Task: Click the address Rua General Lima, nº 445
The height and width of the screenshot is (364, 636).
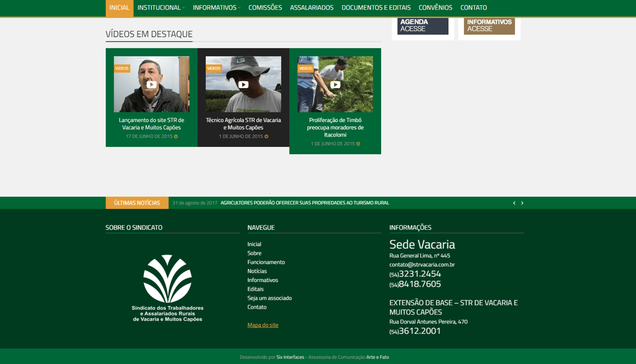Action: coord(420,255)
